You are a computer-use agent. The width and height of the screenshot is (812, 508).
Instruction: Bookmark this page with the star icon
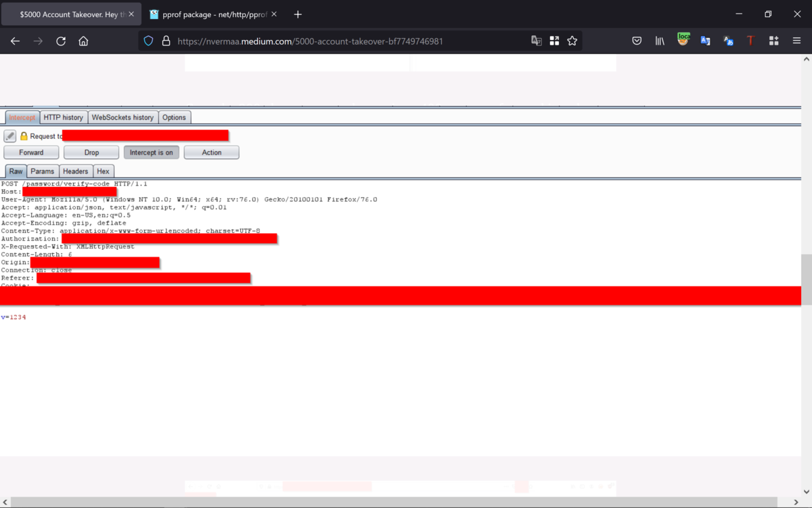point(572,41)
